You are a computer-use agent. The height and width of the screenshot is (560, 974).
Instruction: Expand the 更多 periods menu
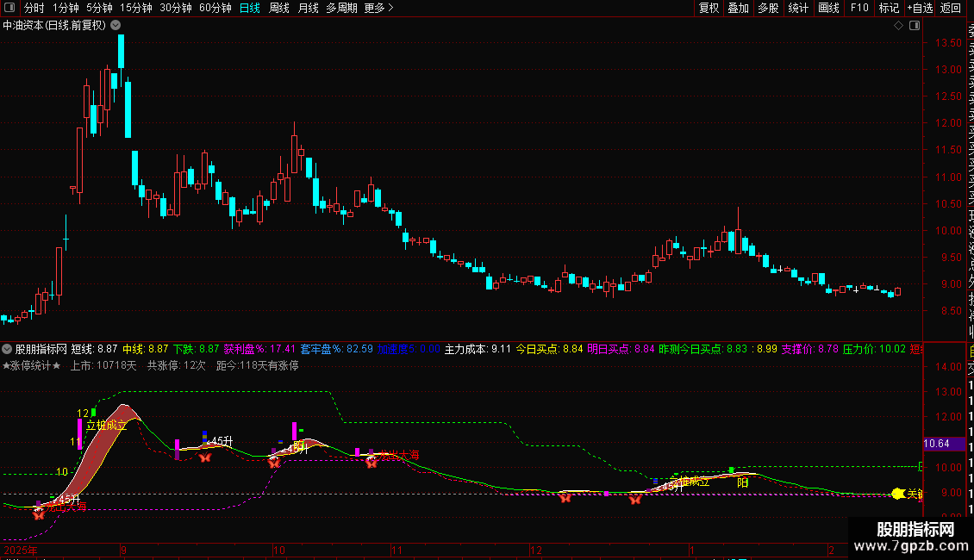[379, 8]
